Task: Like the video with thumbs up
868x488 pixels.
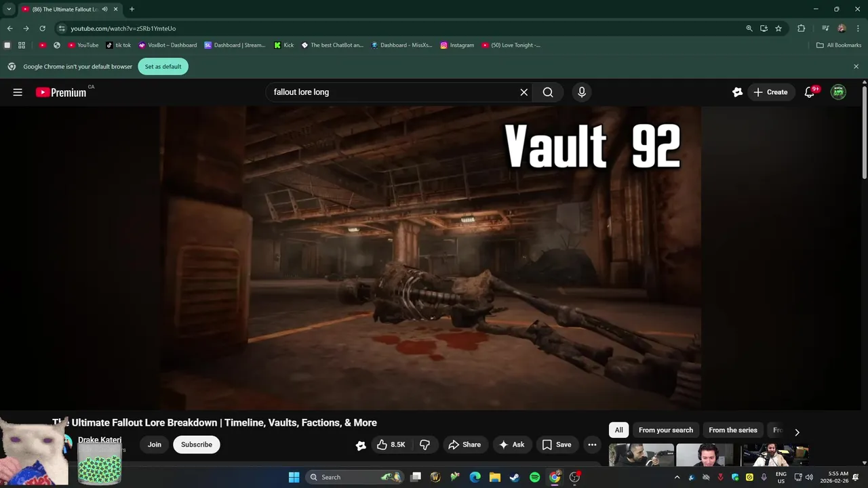Action: pyautogui.click(x=391, y=445)
